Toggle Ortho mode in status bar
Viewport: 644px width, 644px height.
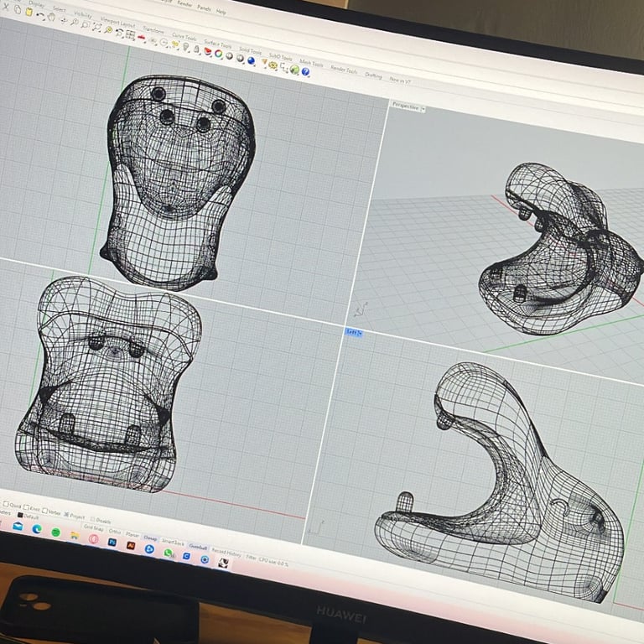tap(115, 532)
